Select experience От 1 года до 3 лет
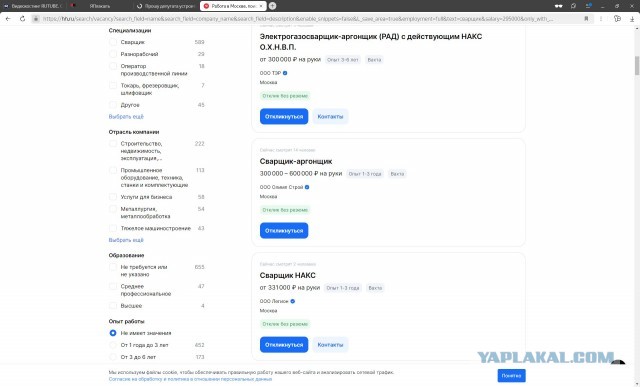This screenshot has width=640, height=387. coord(113,345)
